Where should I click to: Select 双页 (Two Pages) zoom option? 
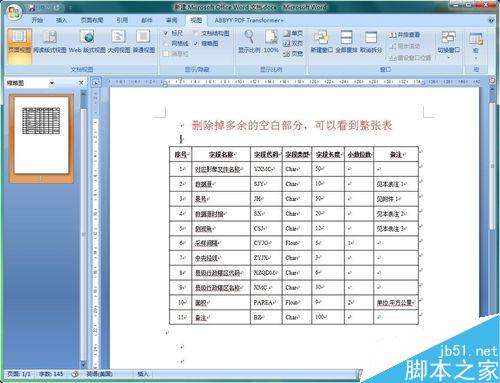point(293,43)
